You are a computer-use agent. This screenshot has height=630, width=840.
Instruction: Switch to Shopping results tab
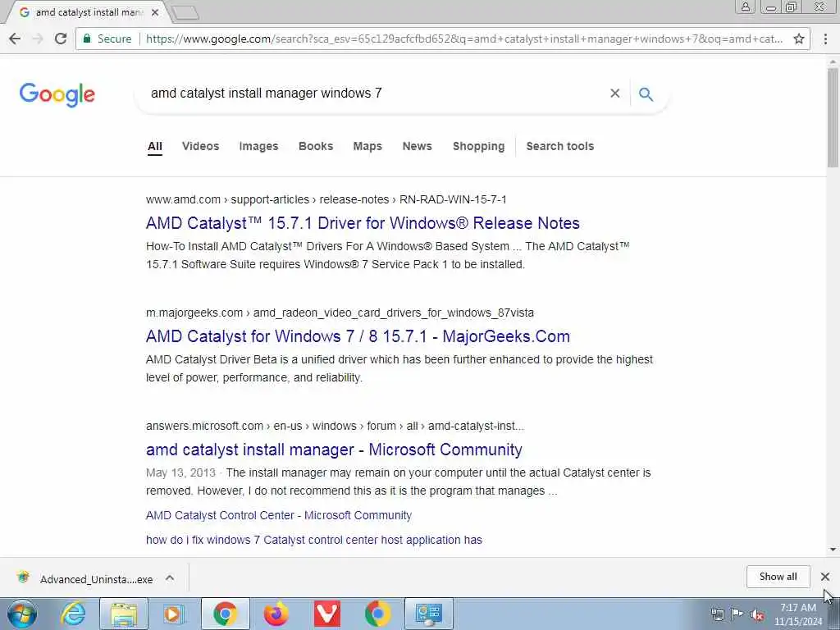pos(478,146)
